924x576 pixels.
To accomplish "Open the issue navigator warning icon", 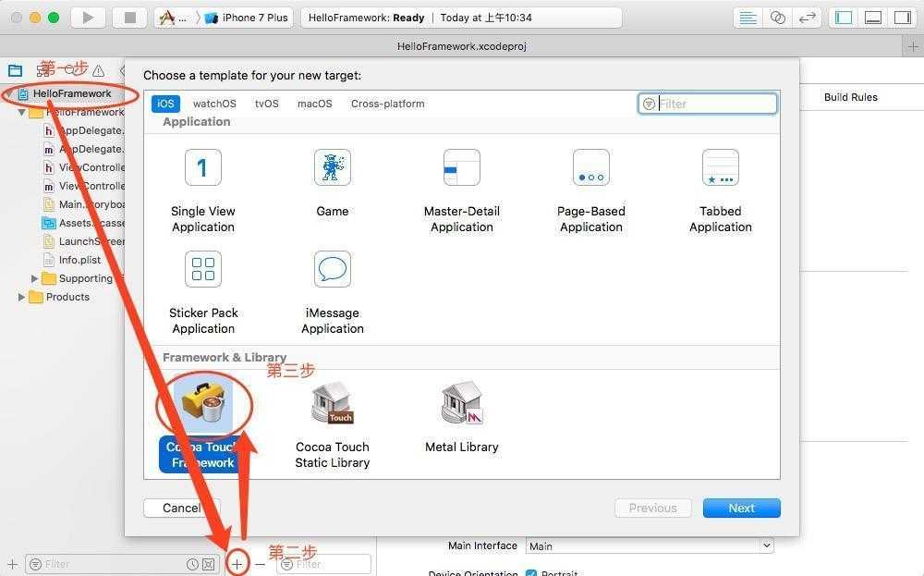I will tap(99, 71).
